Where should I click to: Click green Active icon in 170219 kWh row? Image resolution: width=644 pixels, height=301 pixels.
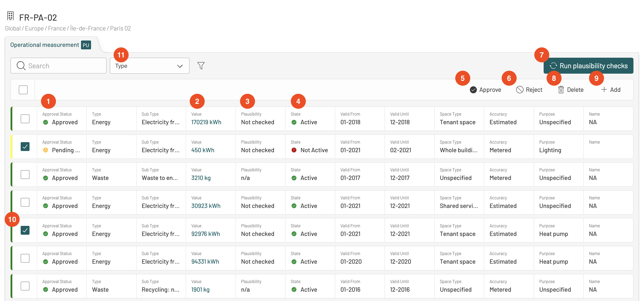pos(294,122)
